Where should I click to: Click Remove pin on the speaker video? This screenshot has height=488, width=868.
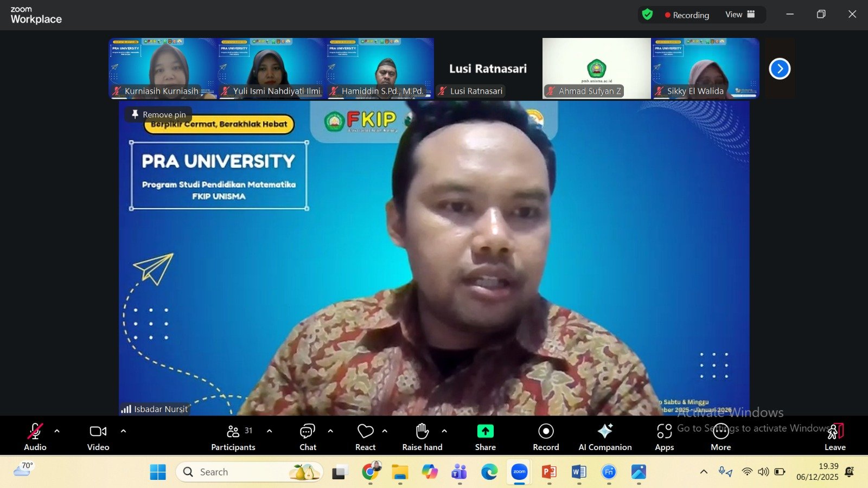[x=158, y=114]
